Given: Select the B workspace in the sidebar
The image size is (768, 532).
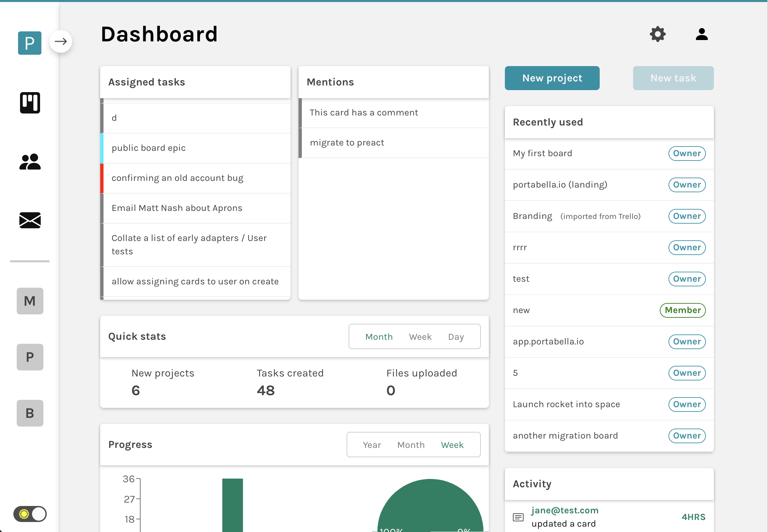Looking at the screenshot, I should (30, 414).
